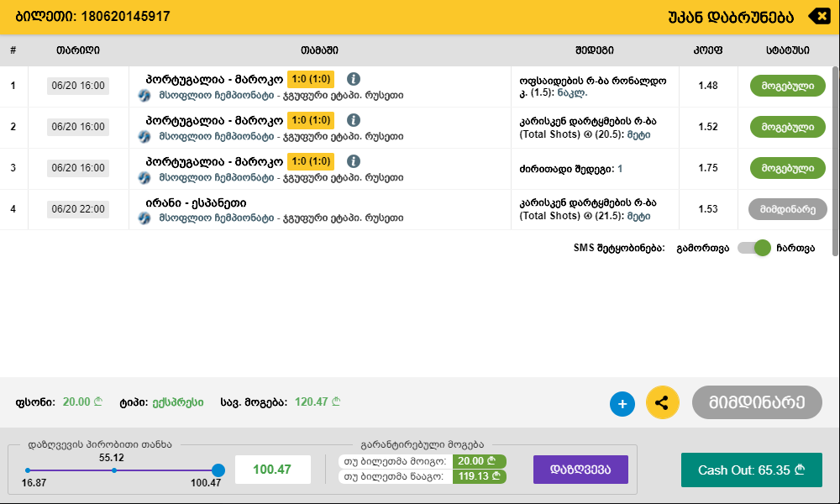
Task: Click row 1 მოგებული status badge
Action: click(x=788, y=86)
